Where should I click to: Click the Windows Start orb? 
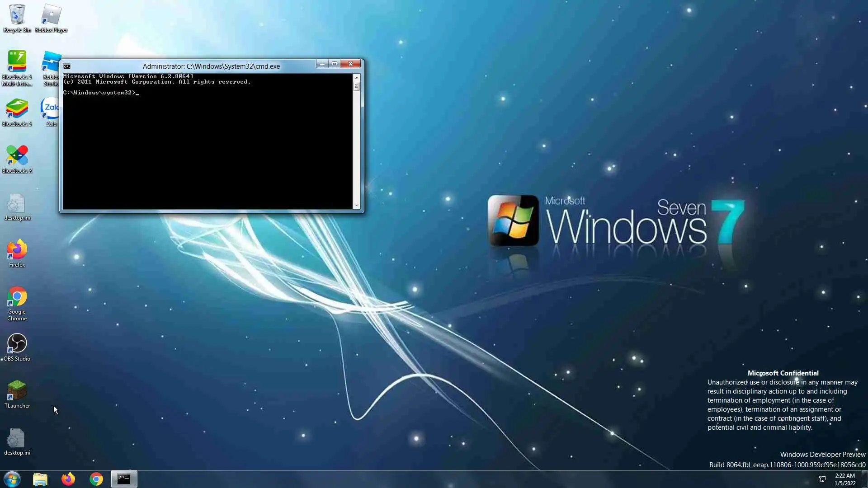pyautogui.click(x=12, y=479)
